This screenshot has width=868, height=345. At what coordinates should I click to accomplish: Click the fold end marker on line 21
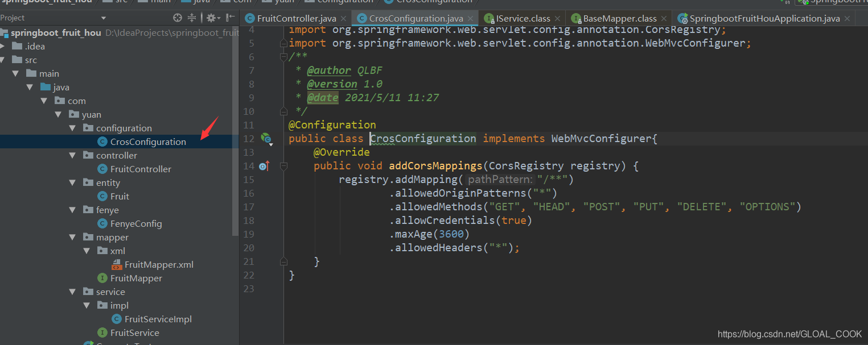pyautogui.click(x=283, y=261)
